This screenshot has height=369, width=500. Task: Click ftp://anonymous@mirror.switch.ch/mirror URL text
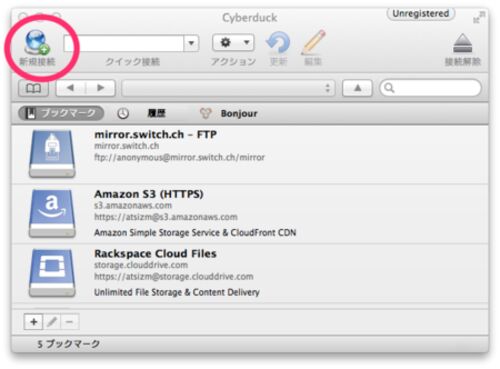coord(179,157)
